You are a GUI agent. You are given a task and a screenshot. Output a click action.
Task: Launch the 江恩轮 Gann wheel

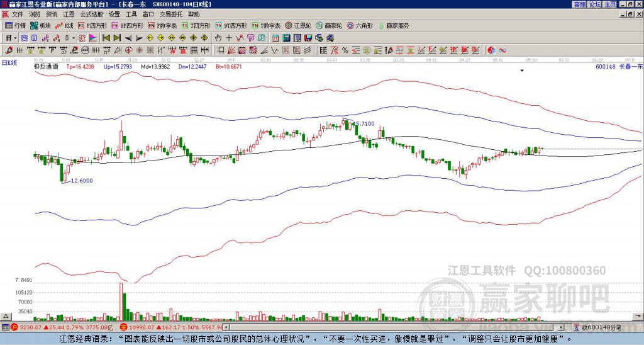pos(298,25)
